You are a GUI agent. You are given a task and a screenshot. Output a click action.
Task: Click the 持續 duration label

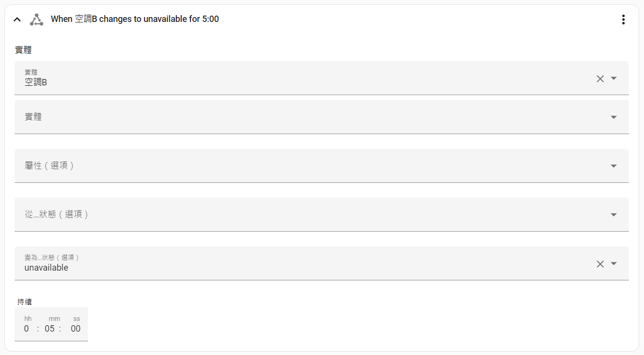coord(24,302)
